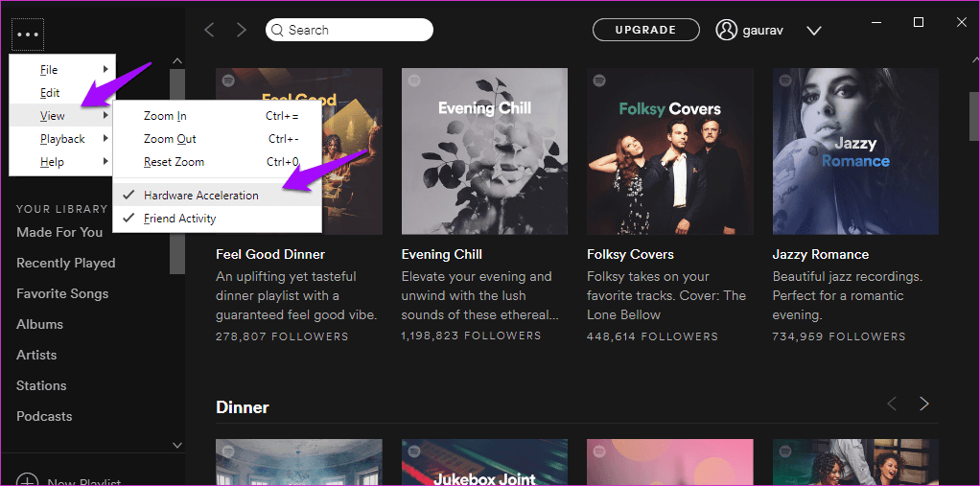The image size is (980, 486).
Task: Expand the File submenu arrow
Action: pos(106,69)
